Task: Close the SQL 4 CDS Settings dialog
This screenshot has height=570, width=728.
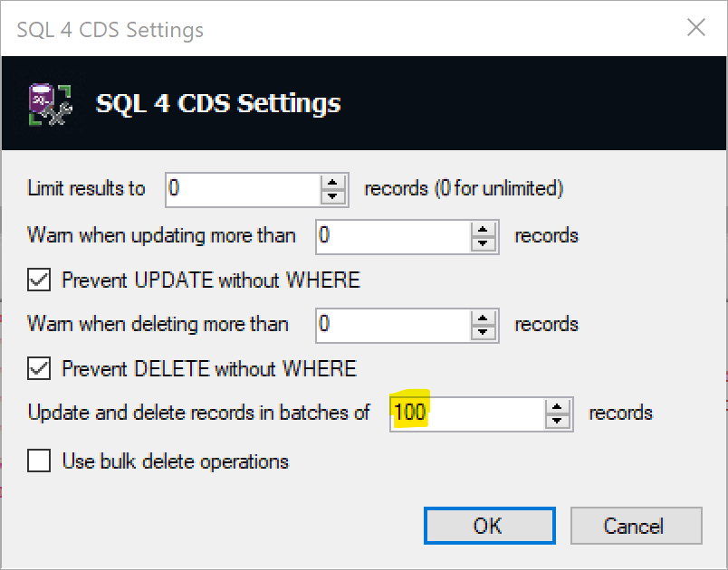Action: [695, 28]
